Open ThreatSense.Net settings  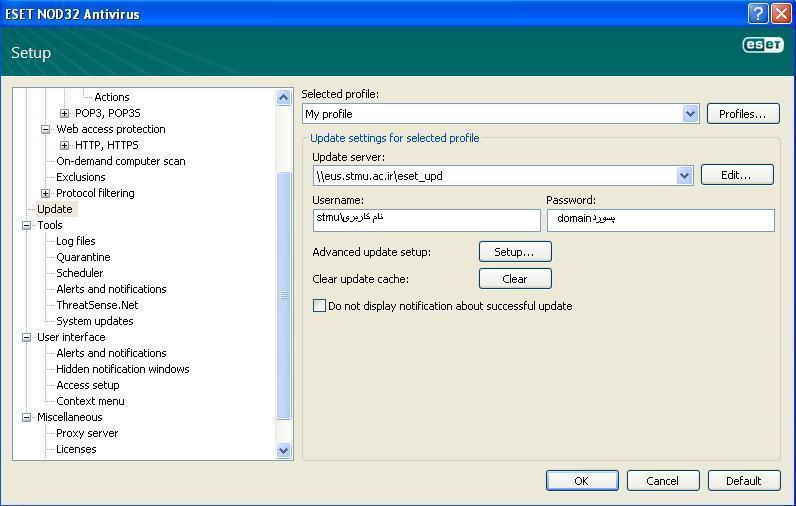97,305
